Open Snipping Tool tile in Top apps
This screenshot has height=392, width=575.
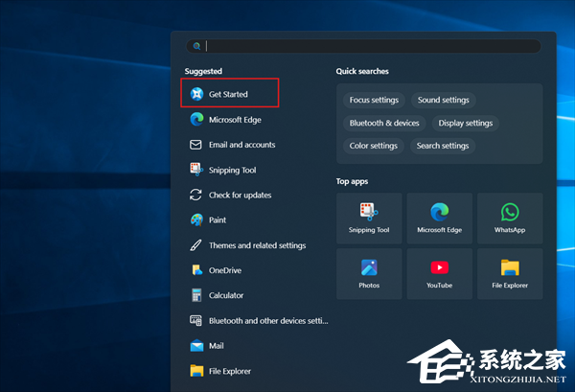click(369, 219)
